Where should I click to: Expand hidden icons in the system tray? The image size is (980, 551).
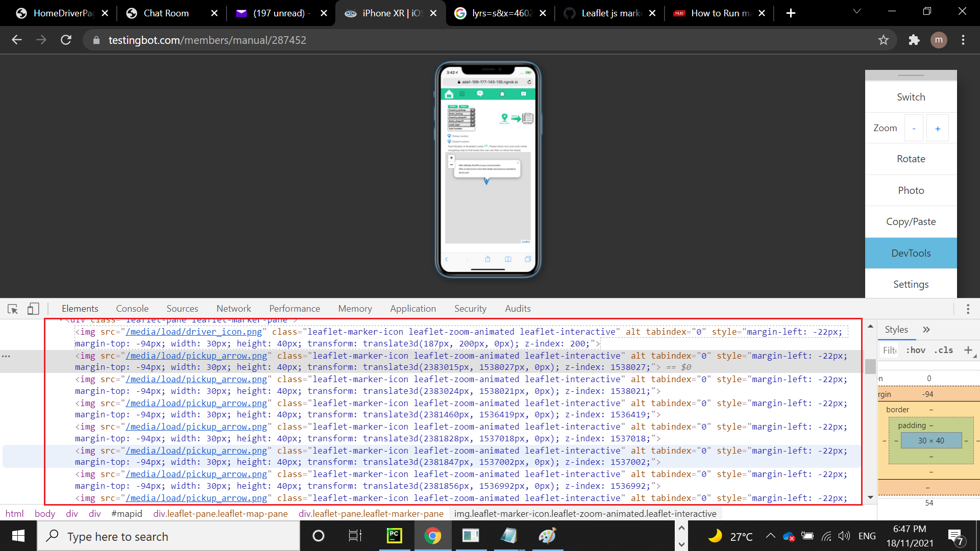click(770, 536)
